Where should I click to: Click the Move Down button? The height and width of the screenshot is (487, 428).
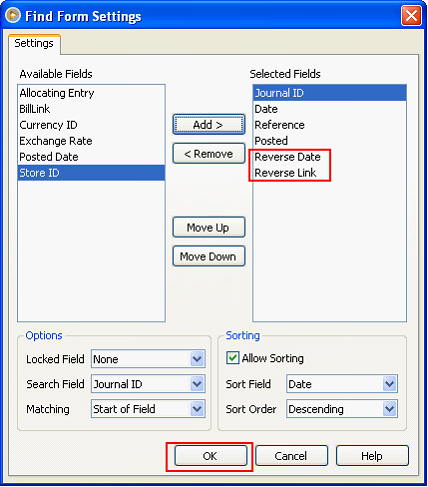209,256
